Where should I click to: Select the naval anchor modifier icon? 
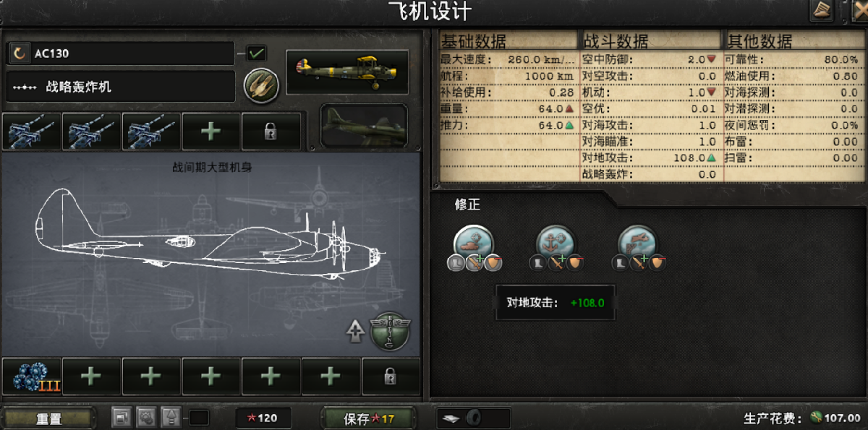[x=556, y=243]
